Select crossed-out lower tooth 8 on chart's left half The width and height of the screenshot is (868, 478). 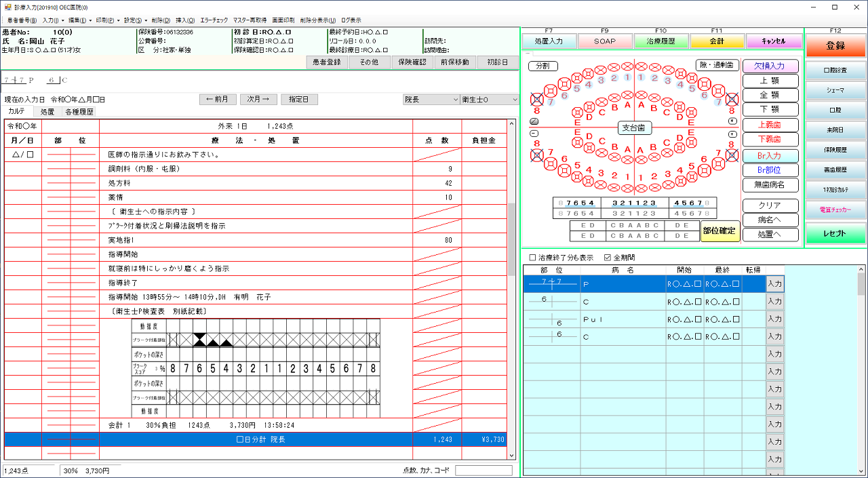coord(537,155)
